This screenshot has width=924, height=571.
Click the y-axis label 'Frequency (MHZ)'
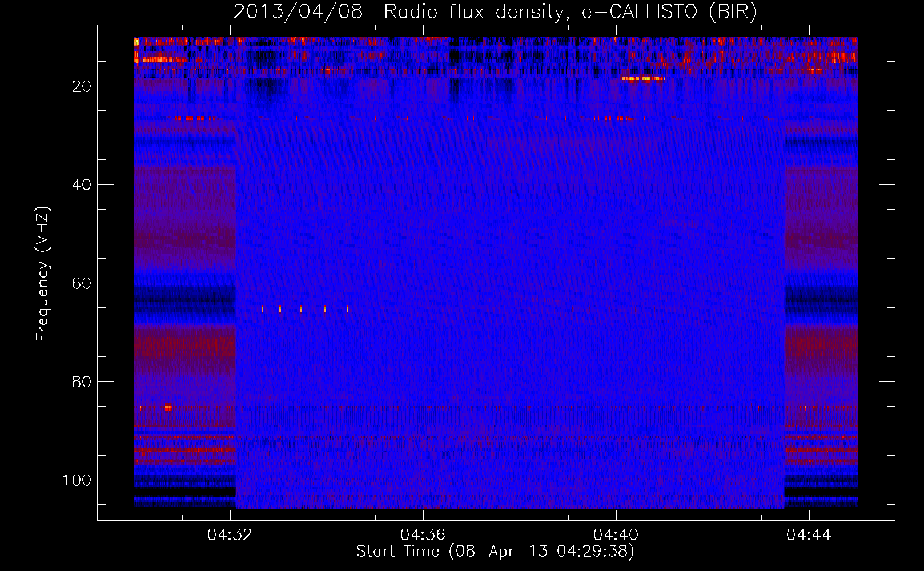pos(43,274)
